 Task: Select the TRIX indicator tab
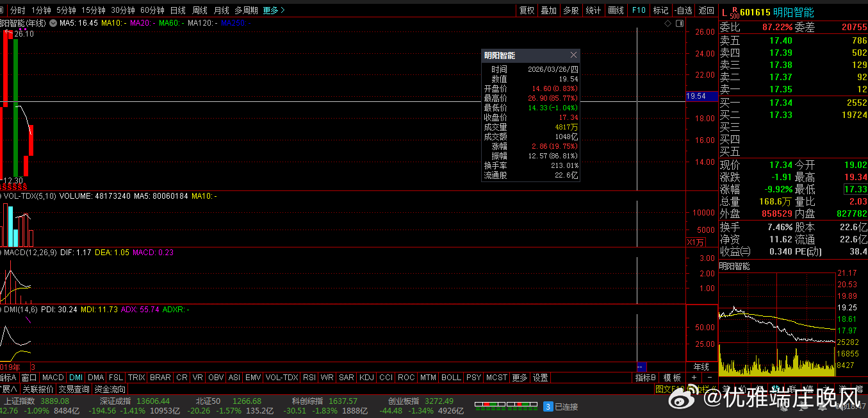[x=136, y=378]
